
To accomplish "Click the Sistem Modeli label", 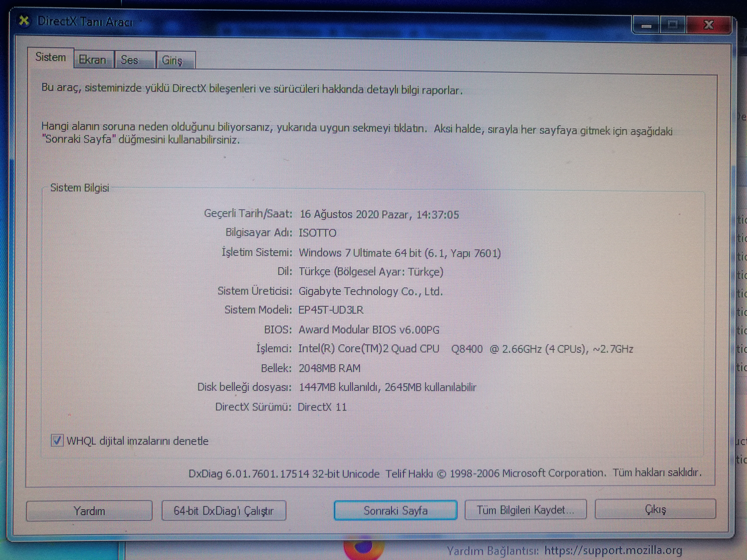I will coord(258,310).
